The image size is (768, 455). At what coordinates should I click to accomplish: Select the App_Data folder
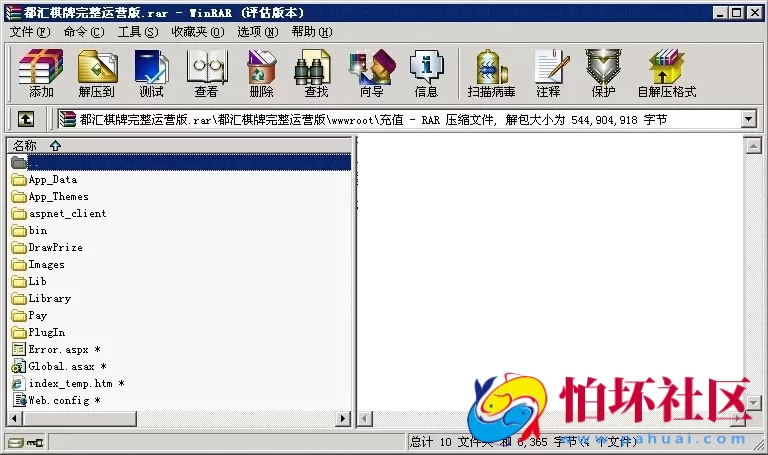[52, 180]
